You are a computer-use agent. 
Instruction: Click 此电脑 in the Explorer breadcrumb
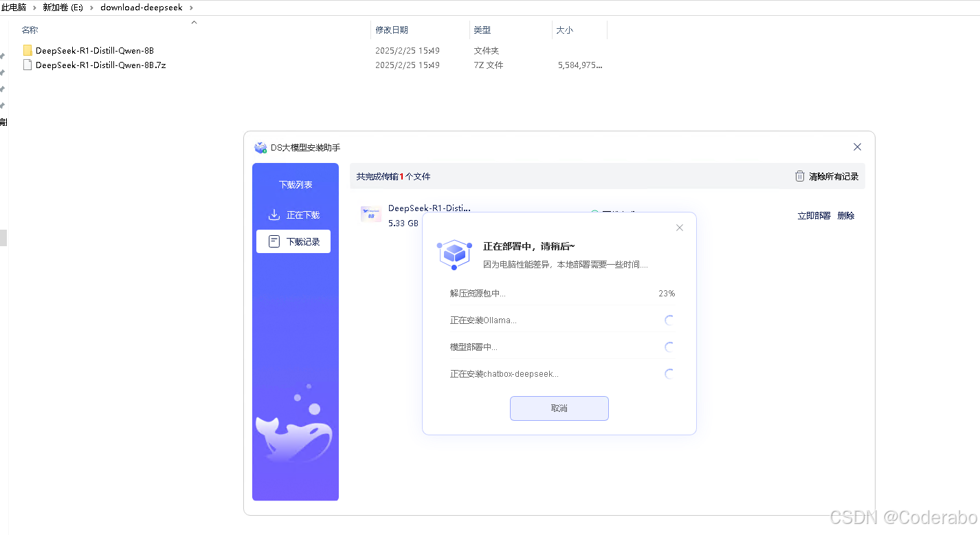14,8
